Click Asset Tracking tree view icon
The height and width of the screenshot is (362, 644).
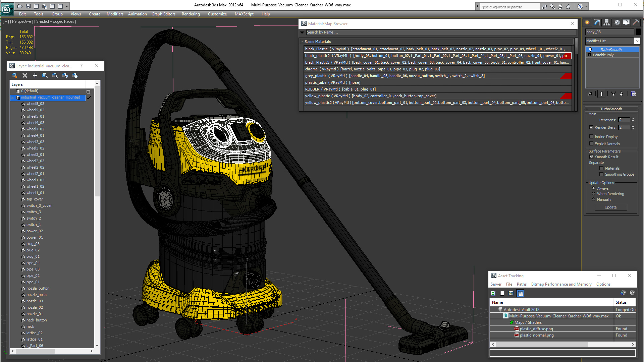point(511,293)
